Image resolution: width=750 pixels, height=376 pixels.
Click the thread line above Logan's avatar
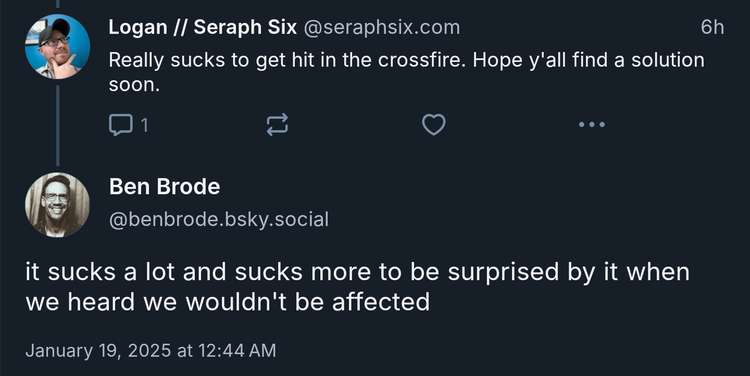tap(57, 4)
